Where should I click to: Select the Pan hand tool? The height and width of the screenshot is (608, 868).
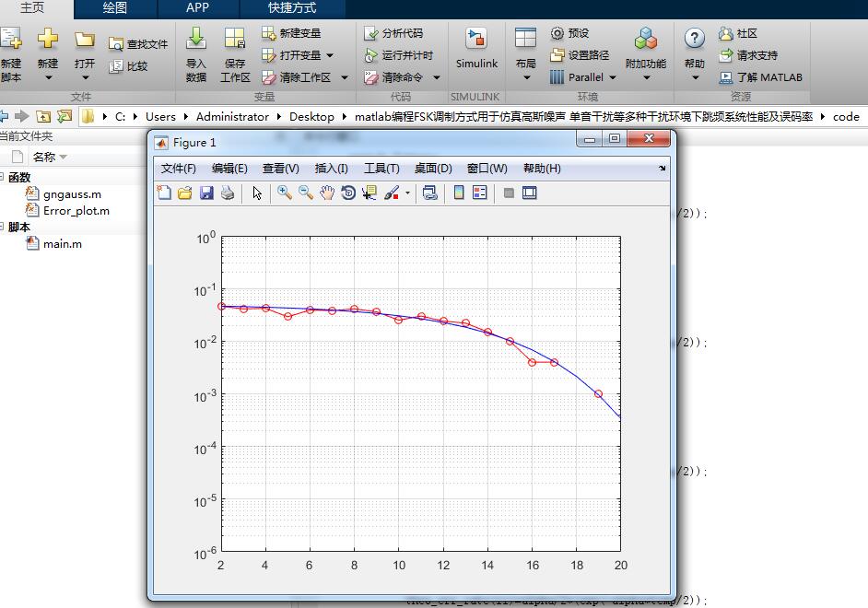(327, 193)
